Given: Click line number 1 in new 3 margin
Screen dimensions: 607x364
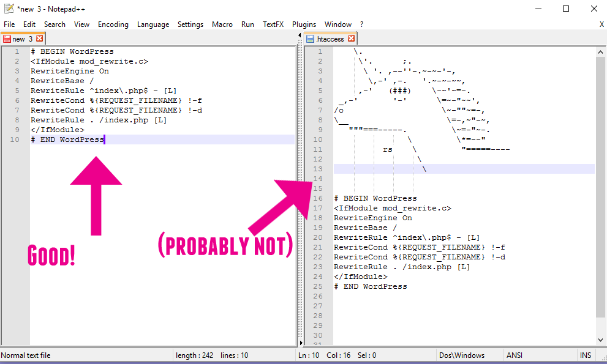Looking at the screenshot, I should [17, 51].
